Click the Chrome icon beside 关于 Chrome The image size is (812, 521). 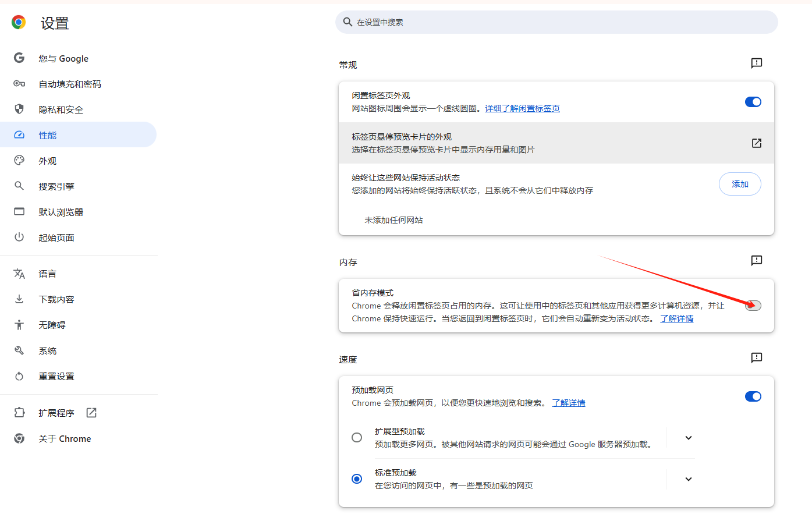[19, 438]
